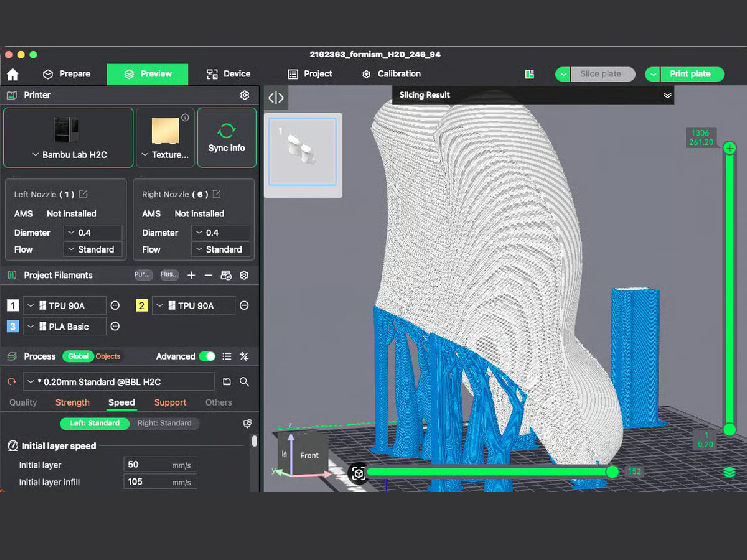This screenshot has height=560, width=747.
Task: Click the compare presets icon
Action: coord(244,357)
